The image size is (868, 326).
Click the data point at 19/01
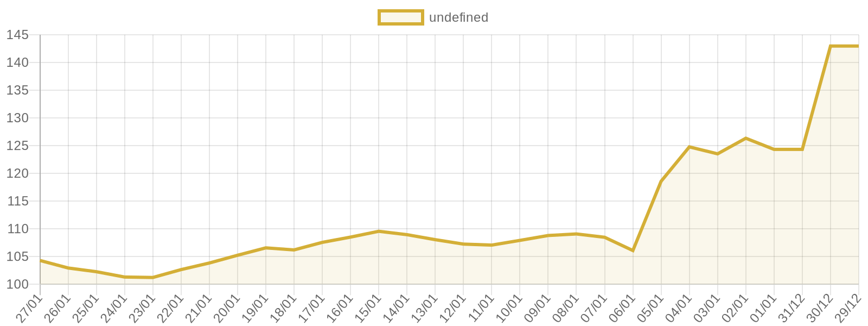(x=266, y=248)
